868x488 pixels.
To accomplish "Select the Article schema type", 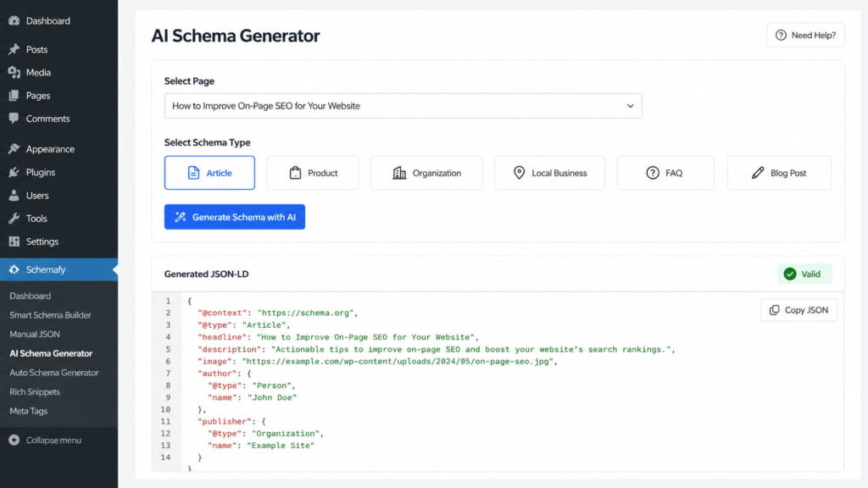I will pos(210,173).
